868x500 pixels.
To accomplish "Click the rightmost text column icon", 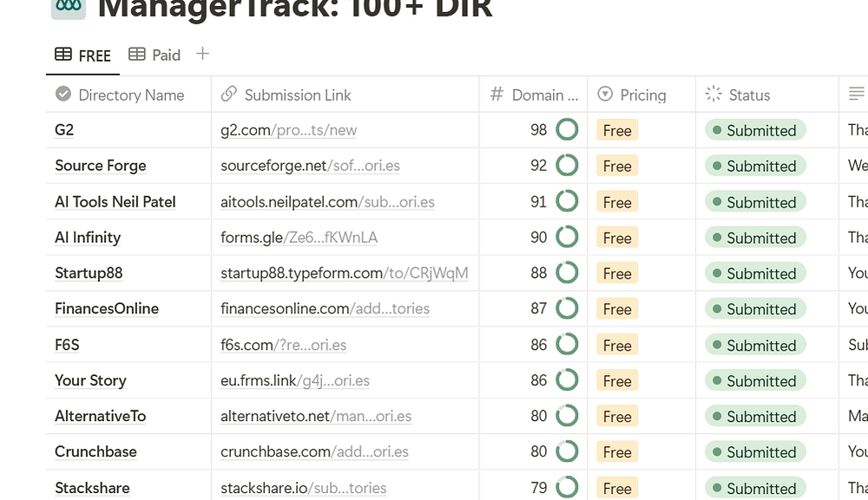I will [x=856, y=95].
